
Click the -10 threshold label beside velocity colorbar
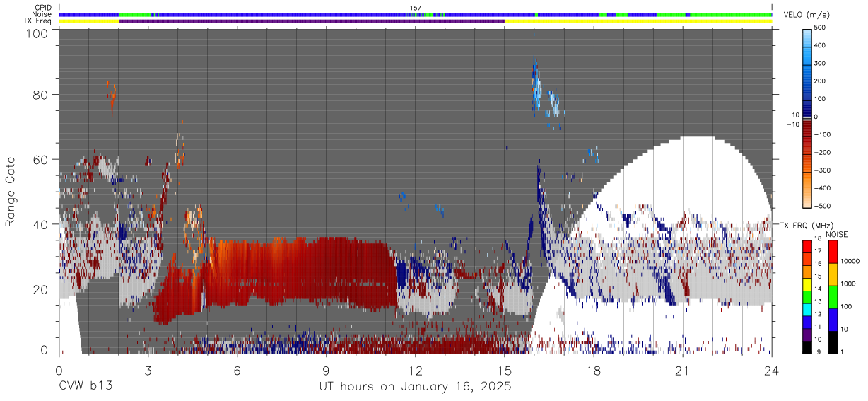point(792,124)
